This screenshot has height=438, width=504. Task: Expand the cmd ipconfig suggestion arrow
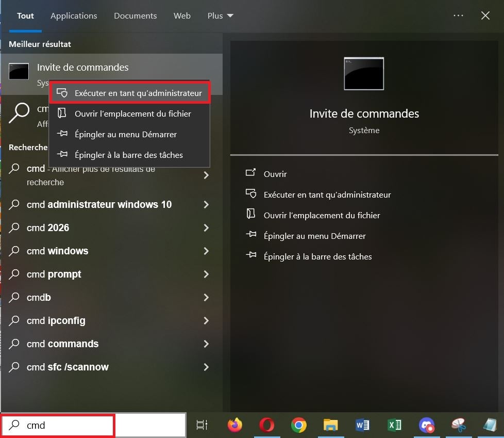point(206,320)
